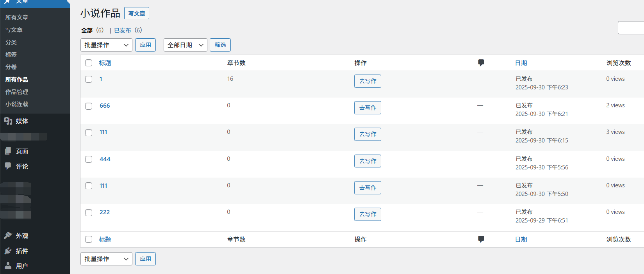The height and width of the screenshot is (274, 644).
Task: Tick the checkbox for novel 666
Action: [x=89, y=106]
